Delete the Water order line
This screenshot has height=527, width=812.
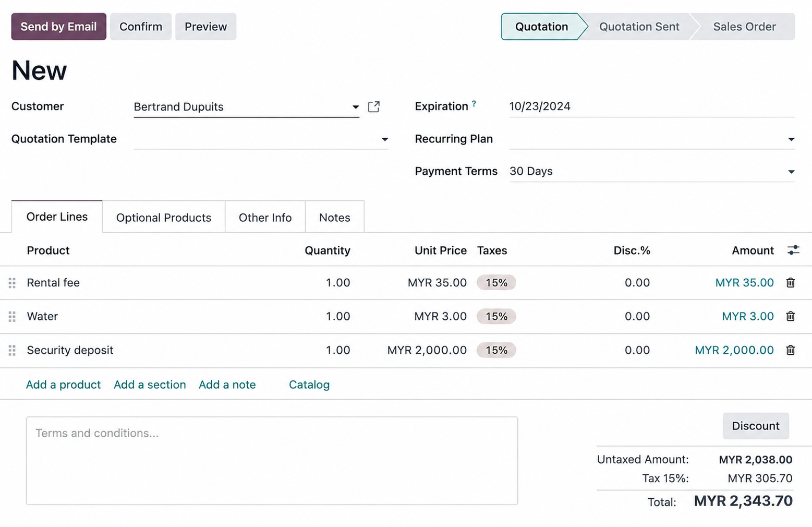[x=790, y=316]
